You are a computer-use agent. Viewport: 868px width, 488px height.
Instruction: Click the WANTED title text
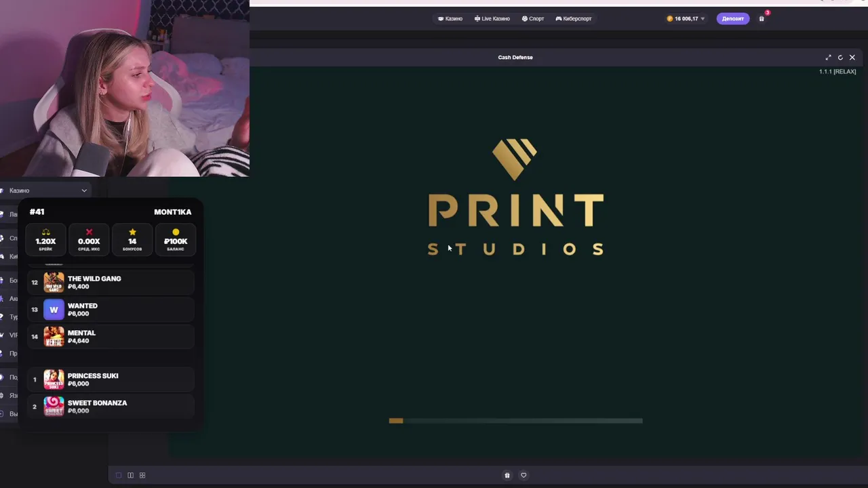tap(83, 306)
